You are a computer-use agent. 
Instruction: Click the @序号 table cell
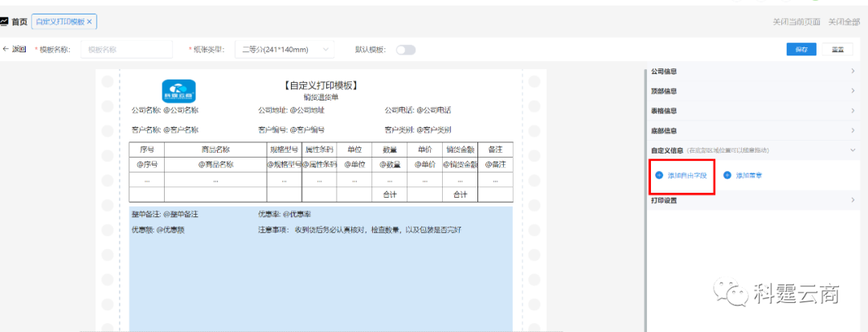[x=147, y=164]
